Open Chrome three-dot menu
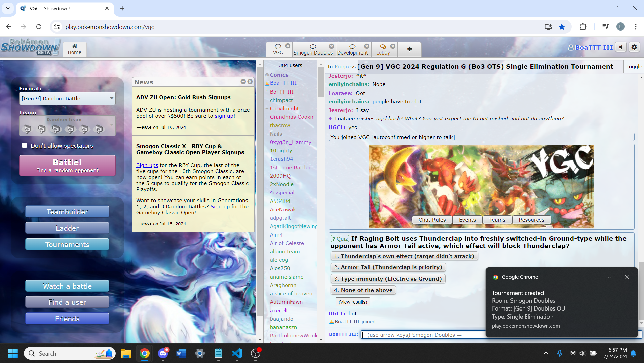Image resolution: width=644 pixels, height=363 pixels. (x=636, y=27)
